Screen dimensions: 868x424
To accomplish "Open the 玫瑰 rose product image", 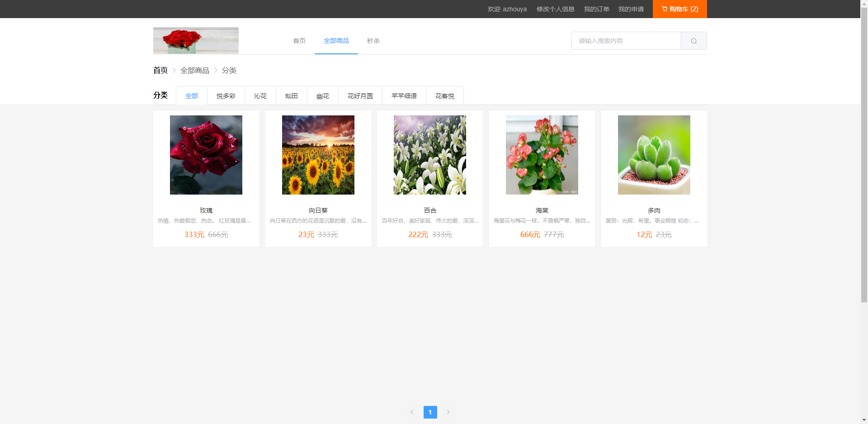I will click(206, 155).
